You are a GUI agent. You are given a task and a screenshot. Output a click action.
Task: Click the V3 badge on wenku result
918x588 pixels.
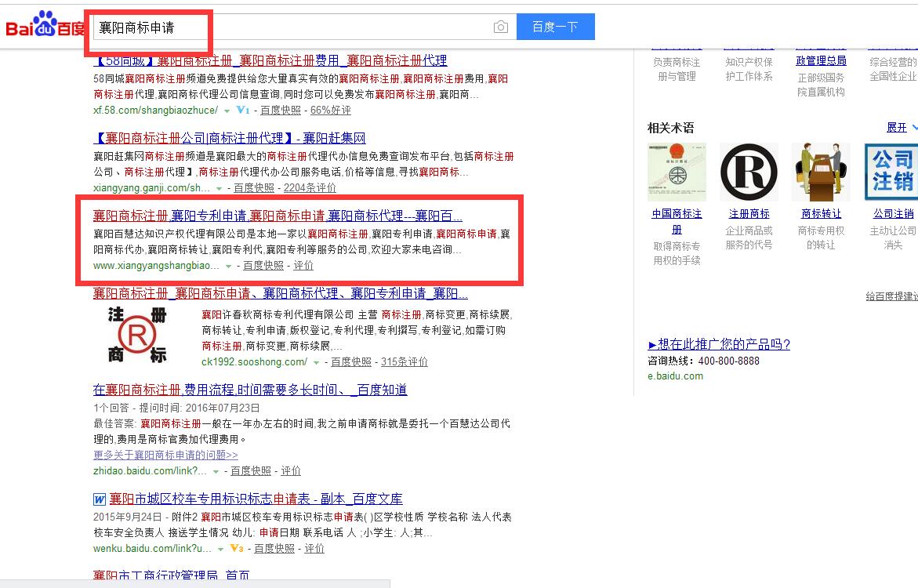tap(237, 548)
